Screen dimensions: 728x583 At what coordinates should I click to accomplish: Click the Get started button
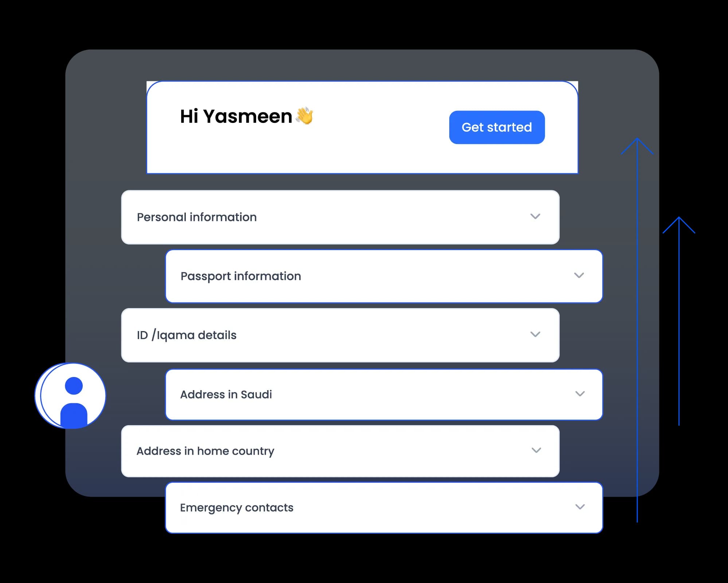[497, 127]
